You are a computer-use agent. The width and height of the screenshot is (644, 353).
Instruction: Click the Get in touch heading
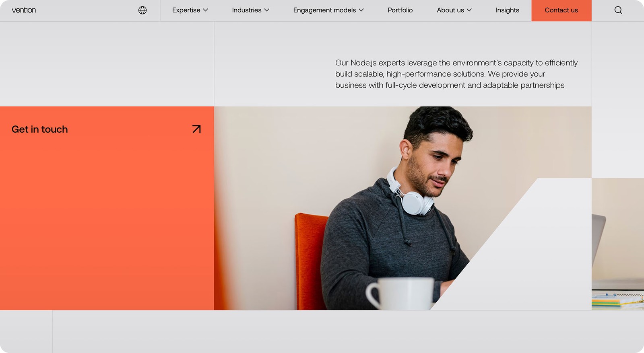click(x=40, y=129)
